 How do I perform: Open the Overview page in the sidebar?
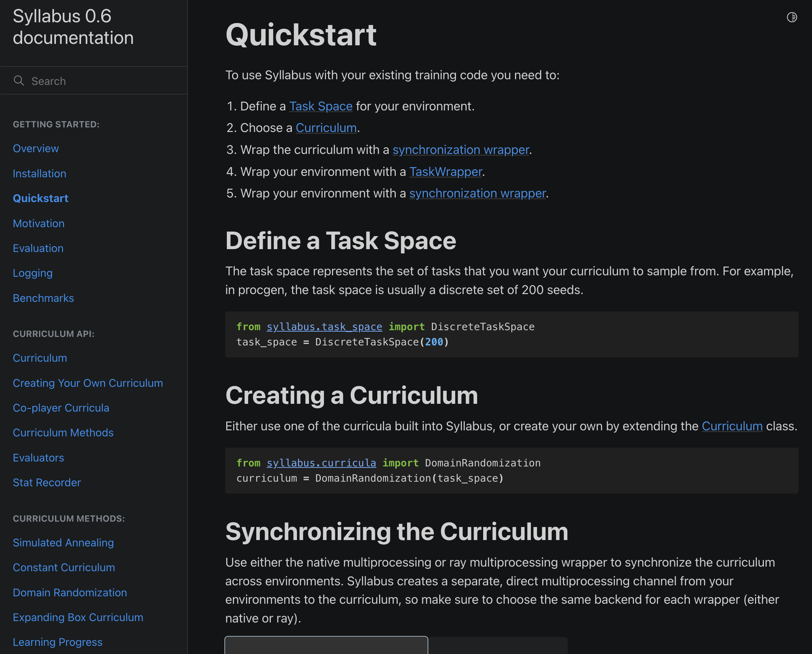coord(36,148)
